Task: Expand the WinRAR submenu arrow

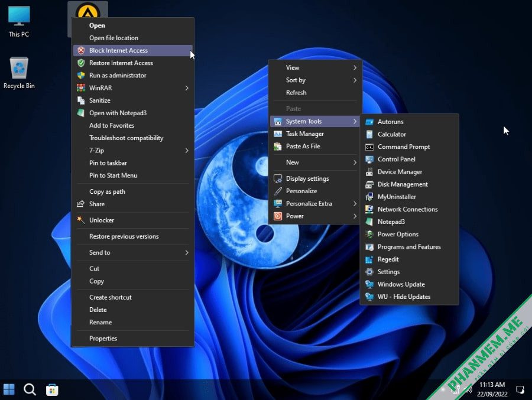Action: pyautogui.click(x=187, y=88)
